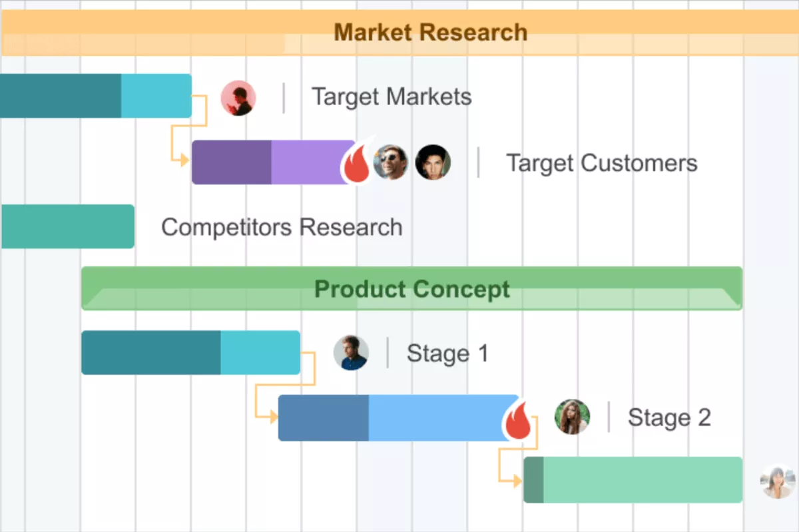This screenshot has width=799, height=532.
Task: Click the Stage 1 assignee avatar
Action: coord(351,353)
